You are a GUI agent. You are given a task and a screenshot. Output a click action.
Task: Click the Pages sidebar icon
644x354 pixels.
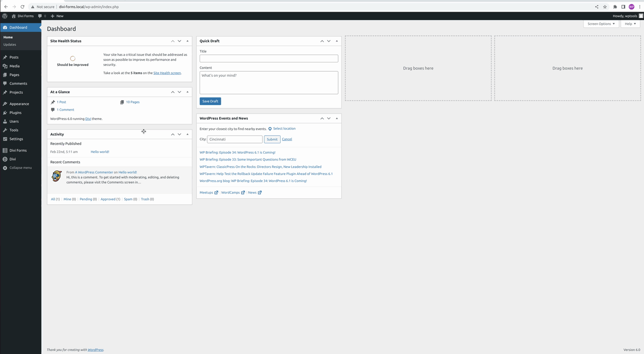(5, 75)
